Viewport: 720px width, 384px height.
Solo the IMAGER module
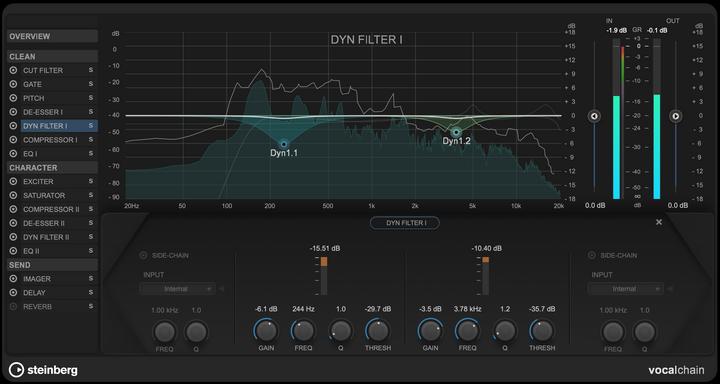[x=91, y=278]
